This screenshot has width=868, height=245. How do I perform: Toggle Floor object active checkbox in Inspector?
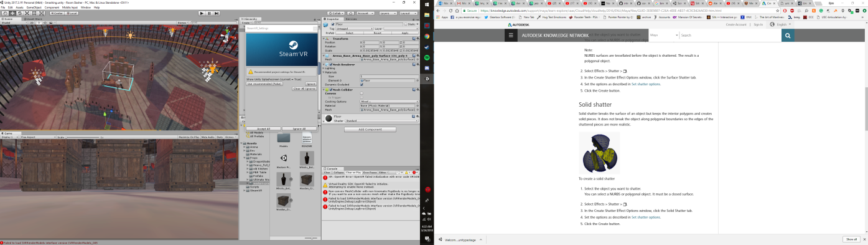(x=333, y=24)
